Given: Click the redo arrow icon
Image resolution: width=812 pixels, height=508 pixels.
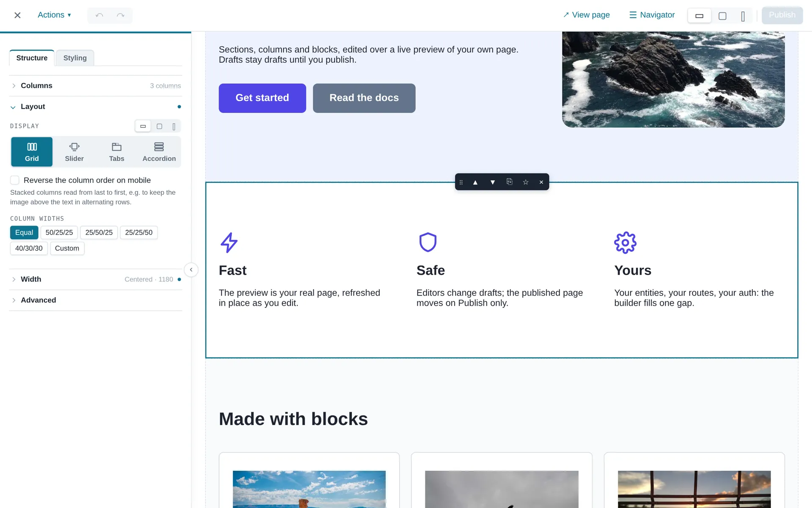Looking at the screenshot, I should (x=121, y=15).
